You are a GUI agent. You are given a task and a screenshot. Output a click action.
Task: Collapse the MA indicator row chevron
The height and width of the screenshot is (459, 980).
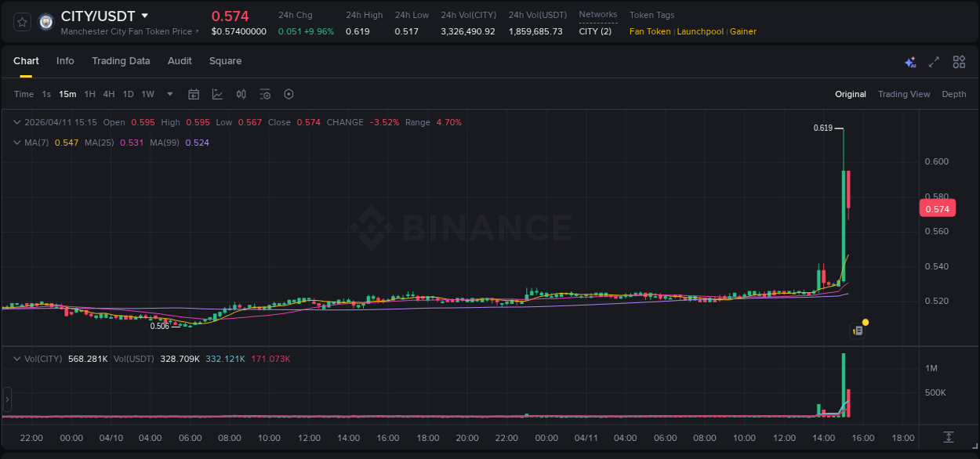[x=17, y=143]
